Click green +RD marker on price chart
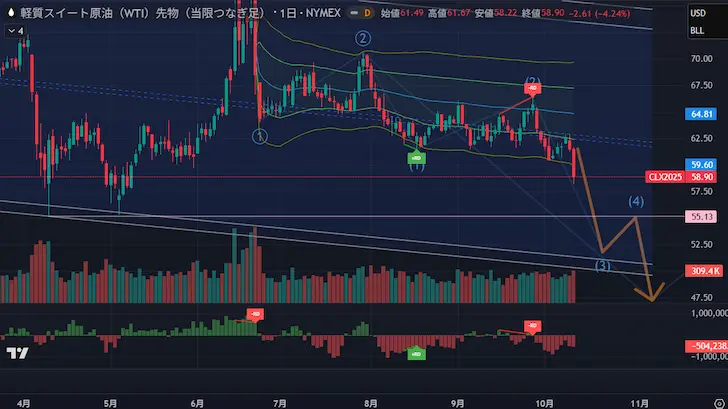Image resolution: width=728 pixels, height=409 pixels. [x=416, y=157]
